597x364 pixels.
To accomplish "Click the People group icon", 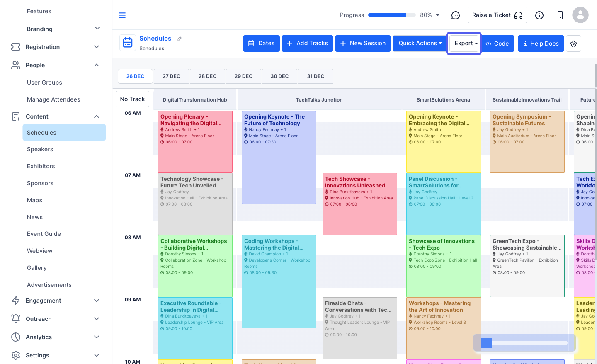I will coord(16,65).
